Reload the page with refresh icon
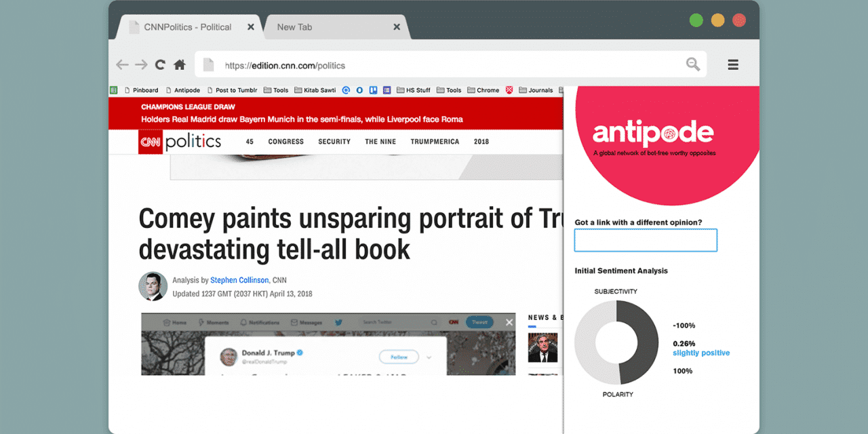 [x=160, y=65]
